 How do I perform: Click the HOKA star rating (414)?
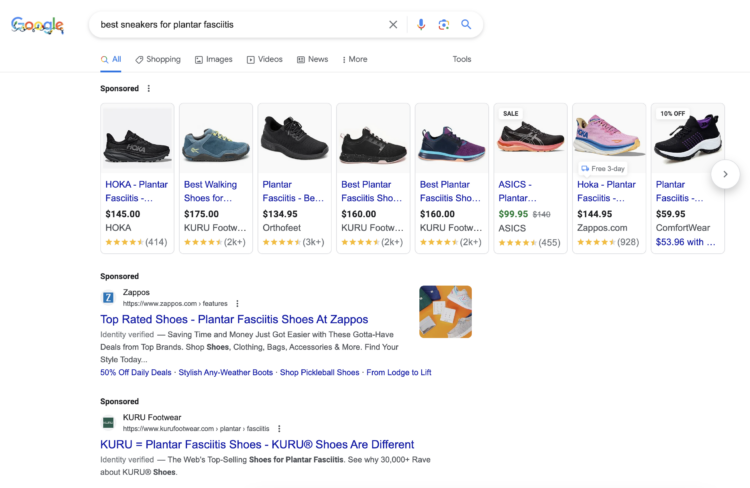136,242
